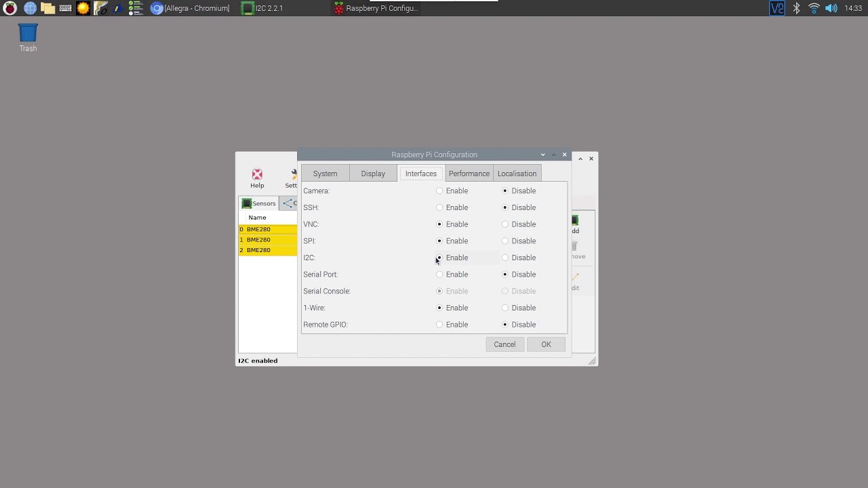Open the Performance tab
868x488 pixels.
pos(469,174)
